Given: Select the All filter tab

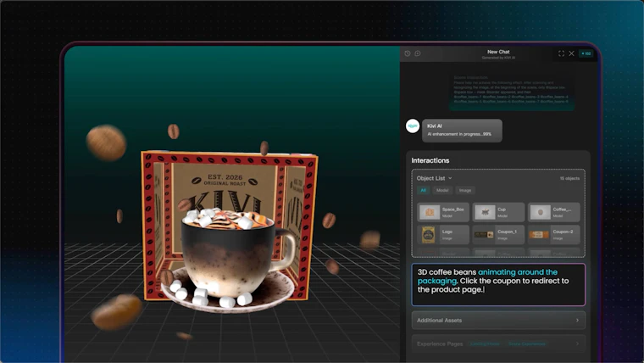Looking at the screenshot, I should pyautogui.click(x=423, y=190).
